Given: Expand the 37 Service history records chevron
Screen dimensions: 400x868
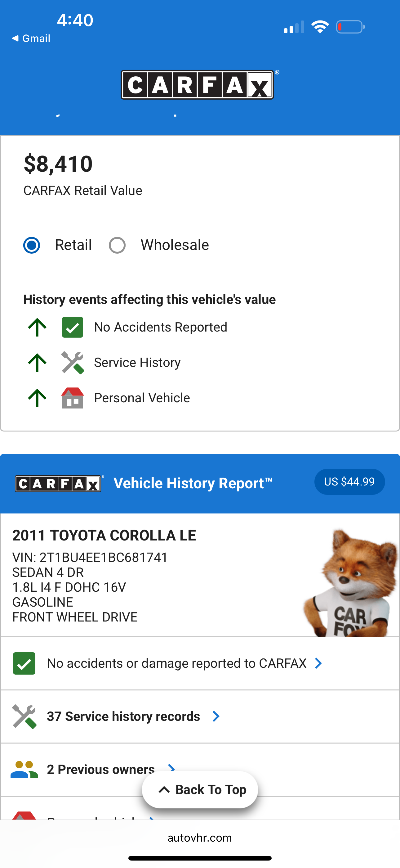Looking at the screenshot, I should point(216,717).
